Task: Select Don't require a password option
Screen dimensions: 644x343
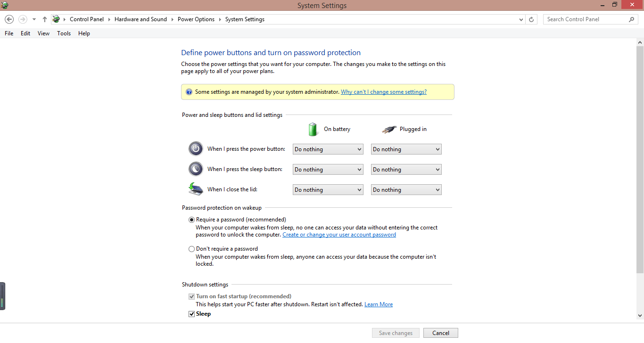Action: (x=192, y=249)
